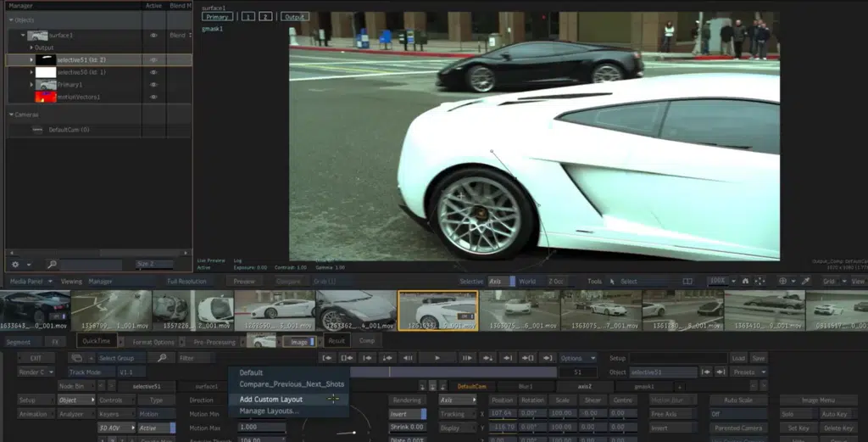Click the split-view layout icon near Select

[x=687, y=282]
